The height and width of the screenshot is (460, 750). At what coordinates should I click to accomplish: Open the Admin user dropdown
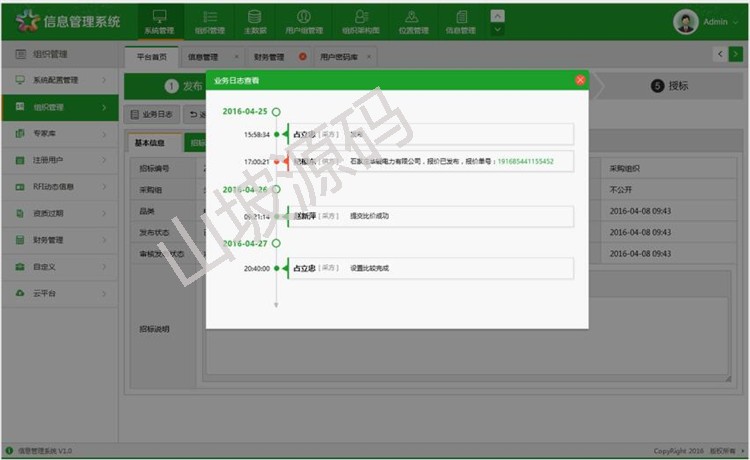pyautogui.click(x=736, y=22)
